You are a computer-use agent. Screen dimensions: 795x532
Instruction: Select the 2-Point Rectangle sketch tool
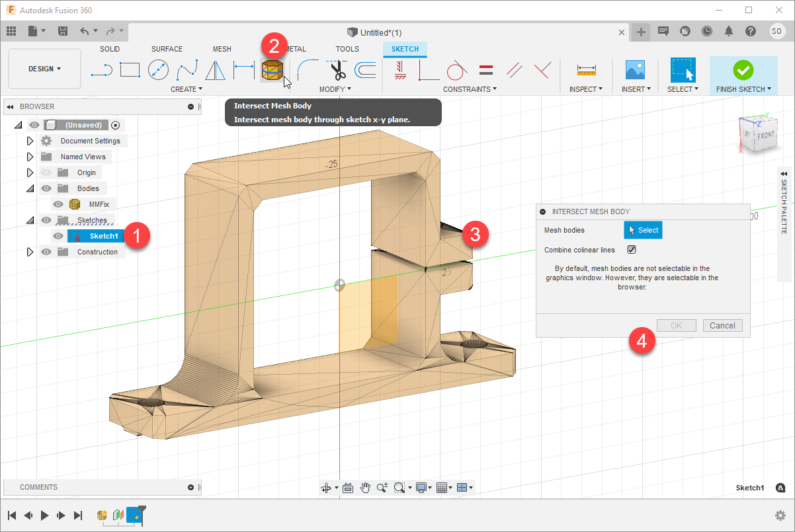[130, 69]
